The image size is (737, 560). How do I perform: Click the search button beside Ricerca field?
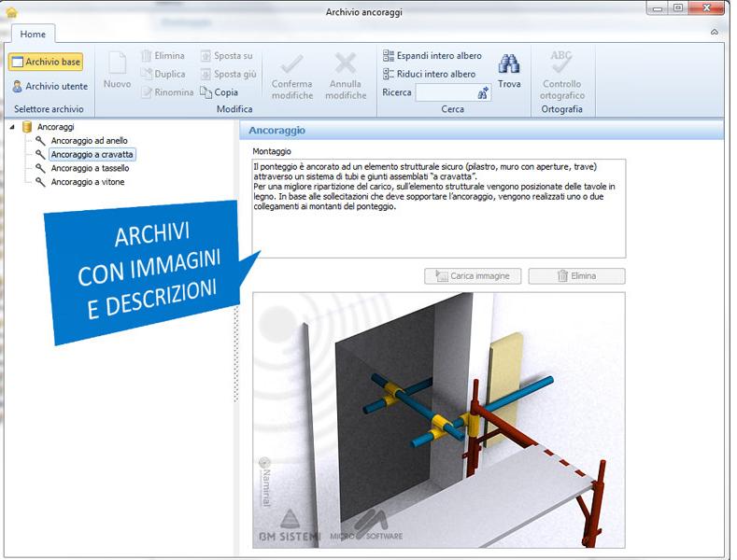point(483,93)
